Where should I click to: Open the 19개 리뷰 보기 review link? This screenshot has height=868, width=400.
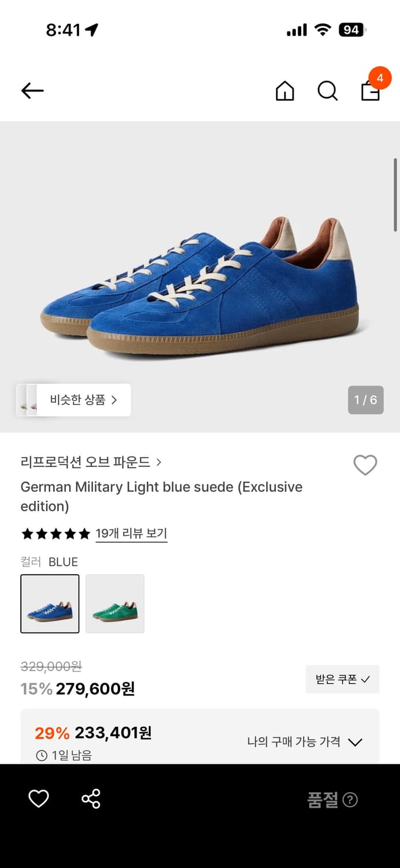click(x=131, y=534)
